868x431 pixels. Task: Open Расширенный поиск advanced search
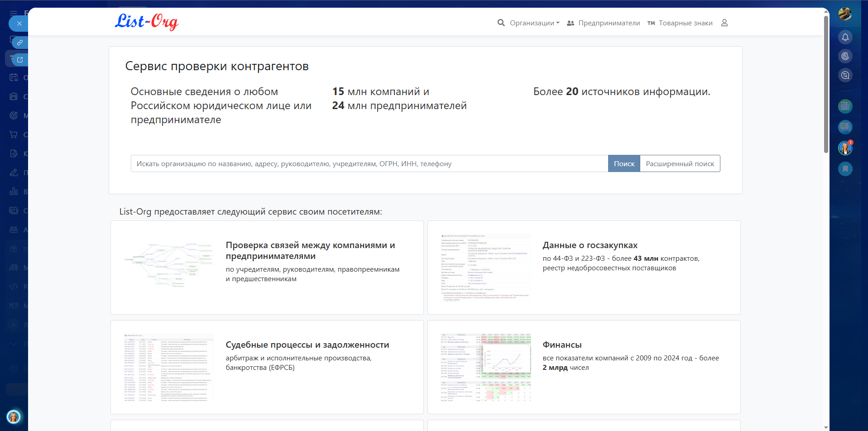click(x=680, y=164)
